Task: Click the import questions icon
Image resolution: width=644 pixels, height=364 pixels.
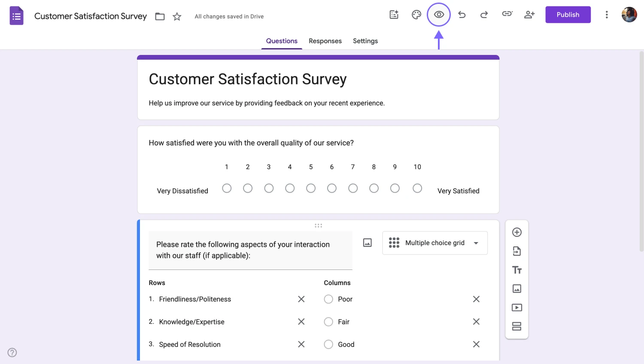Action: 517,251
